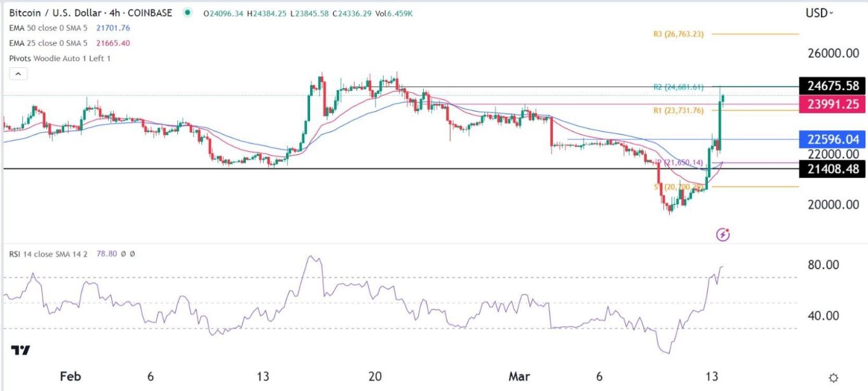The width and height of the screenshot is (868, 391).
Task: Click the 22000.00 price axis value
Action: click(x=832, y=154)
